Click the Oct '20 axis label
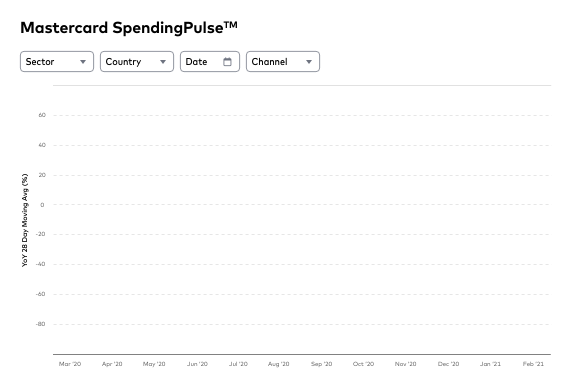The width and height of the screenshot is (580, 385). click(x=363, y=364)
